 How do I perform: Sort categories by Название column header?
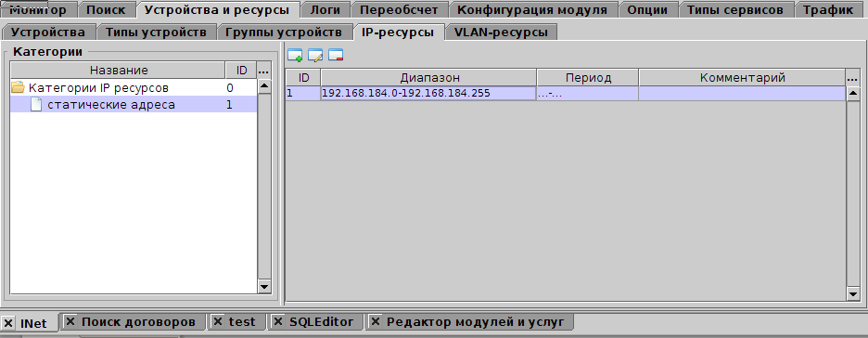pos(119,71)
